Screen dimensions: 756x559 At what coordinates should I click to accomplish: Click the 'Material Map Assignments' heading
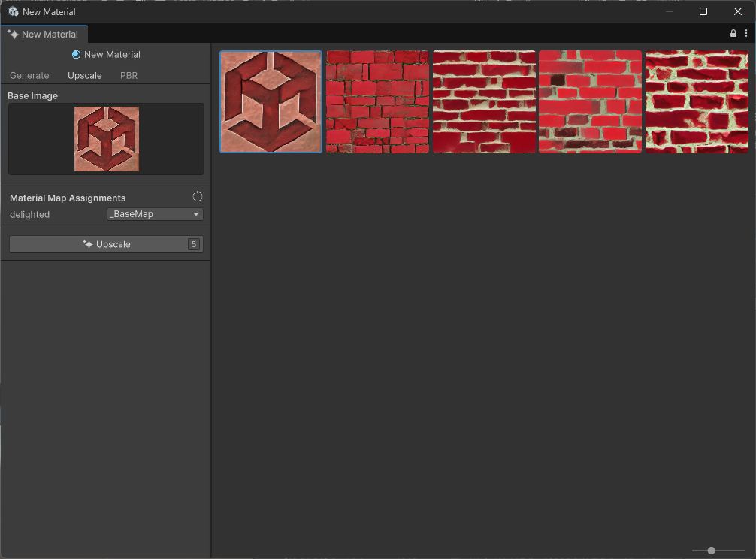pos(68,198)
